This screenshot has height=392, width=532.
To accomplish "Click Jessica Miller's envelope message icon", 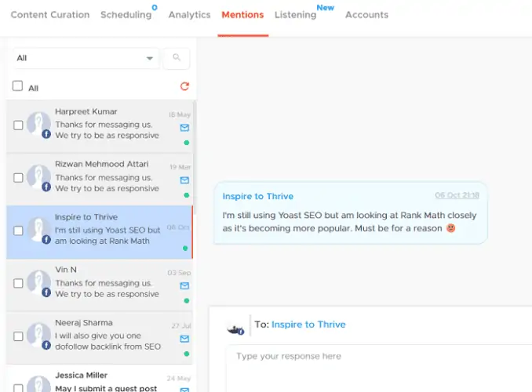I will 184,390.
